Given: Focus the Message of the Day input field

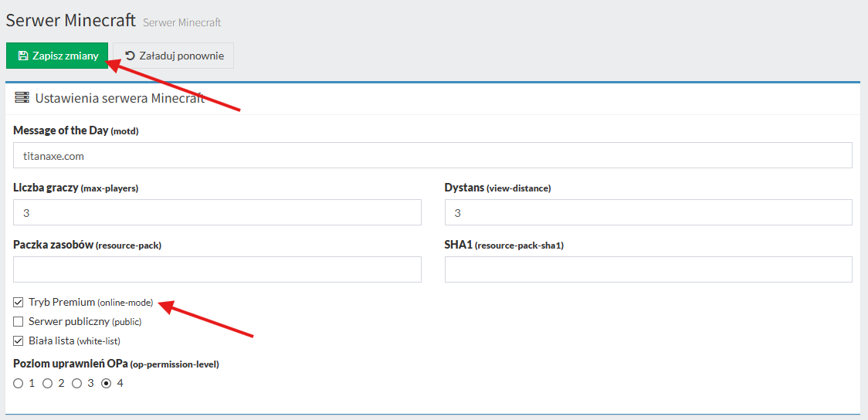Looking at the screenshot, I should tap(432, 155).
